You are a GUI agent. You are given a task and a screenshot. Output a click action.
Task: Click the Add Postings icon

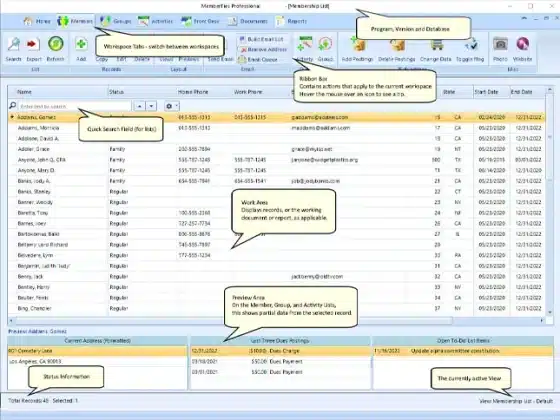point(358,45)
